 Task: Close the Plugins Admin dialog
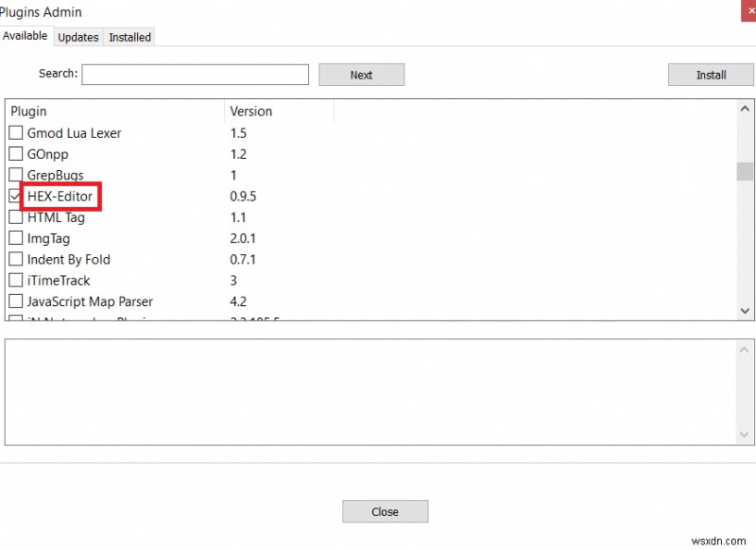[x=385, y=511]
